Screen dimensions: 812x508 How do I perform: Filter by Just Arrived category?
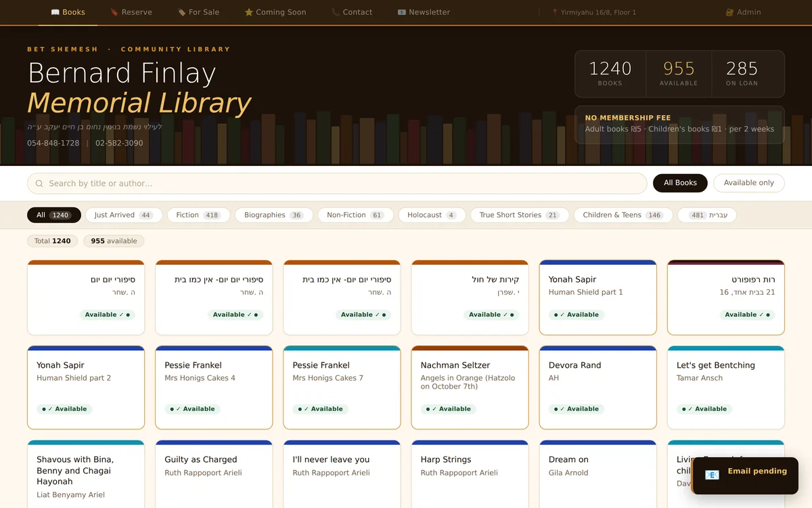point(124,215)
